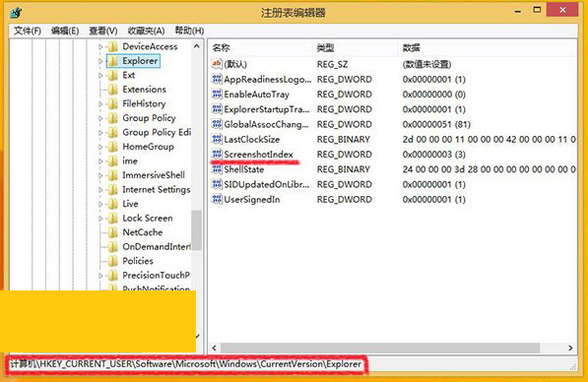The height and width of the screenshot is (382, 588).
Task: Select the ime folder icon
Action: tap(113, 160)
